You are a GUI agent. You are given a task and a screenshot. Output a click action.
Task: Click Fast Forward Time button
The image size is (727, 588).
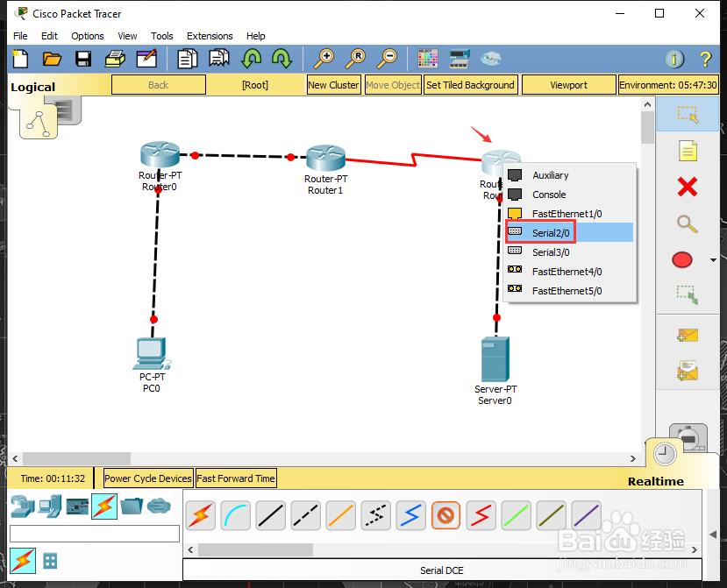click(x=236, y=478)
